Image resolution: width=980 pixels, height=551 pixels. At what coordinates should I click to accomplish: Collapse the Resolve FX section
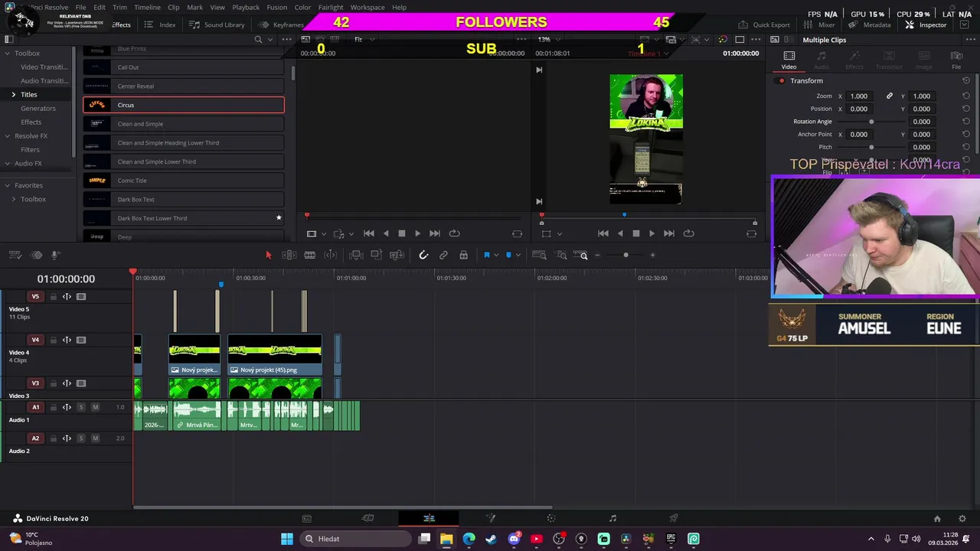[x=7, y=135]
